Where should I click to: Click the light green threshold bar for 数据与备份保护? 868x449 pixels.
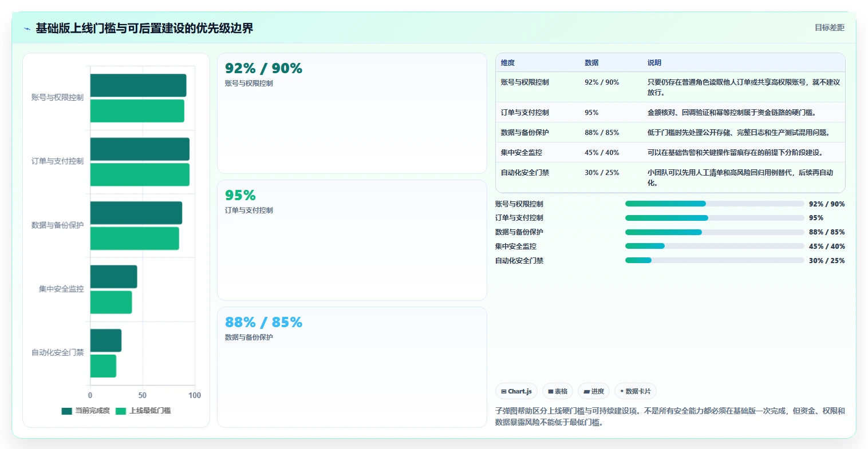click(x=135, y=239)
